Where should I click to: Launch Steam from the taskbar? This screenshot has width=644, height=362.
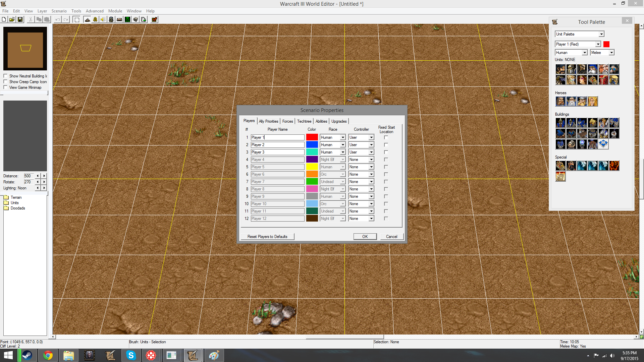pos(27,355)
